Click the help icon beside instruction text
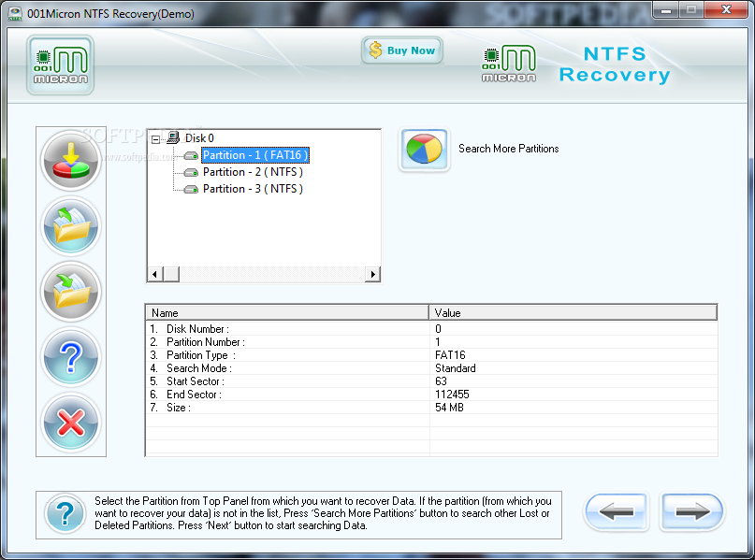The image size is (755, 560). click(65, 514)
